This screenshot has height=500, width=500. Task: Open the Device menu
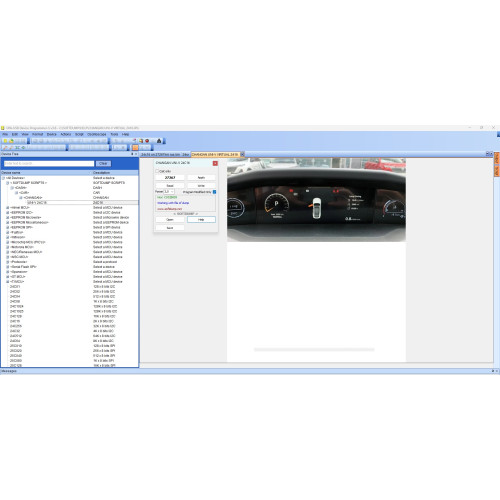52,134
